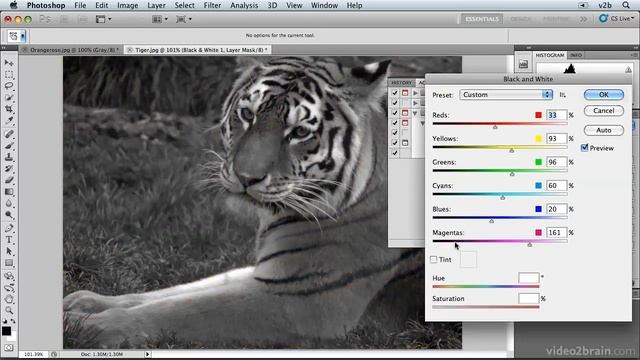Open the File menu

(x=80, y=5)
